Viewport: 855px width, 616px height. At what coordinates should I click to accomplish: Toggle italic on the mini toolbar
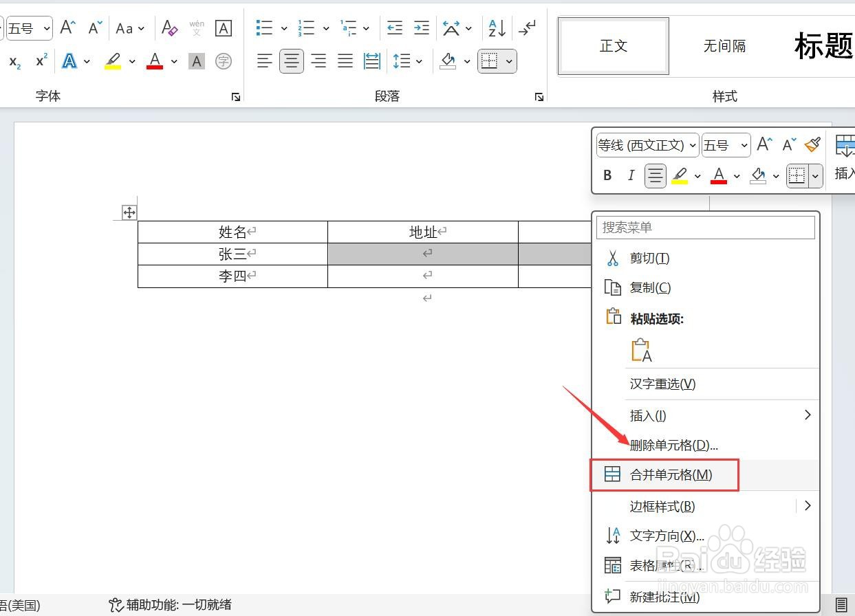tap(631, 175)
